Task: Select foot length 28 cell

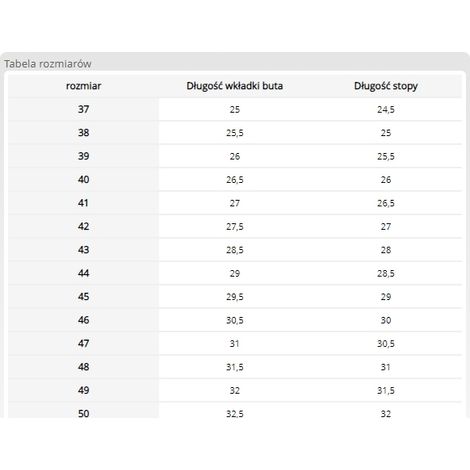Action: (x=386, y=250)
